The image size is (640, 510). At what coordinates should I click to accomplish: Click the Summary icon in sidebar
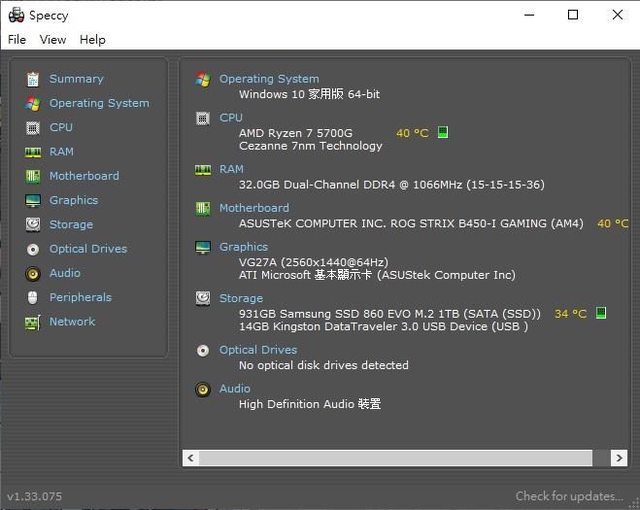click(x=33, y=79)
